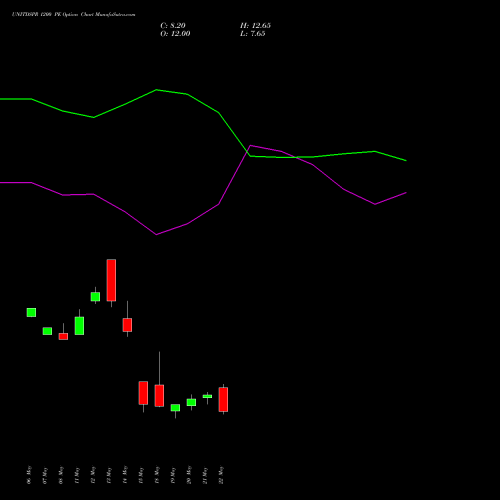This screenshot has height=500, width=500.
Task: Select the green candle above 11 May
Action: (x=79, y=326)
